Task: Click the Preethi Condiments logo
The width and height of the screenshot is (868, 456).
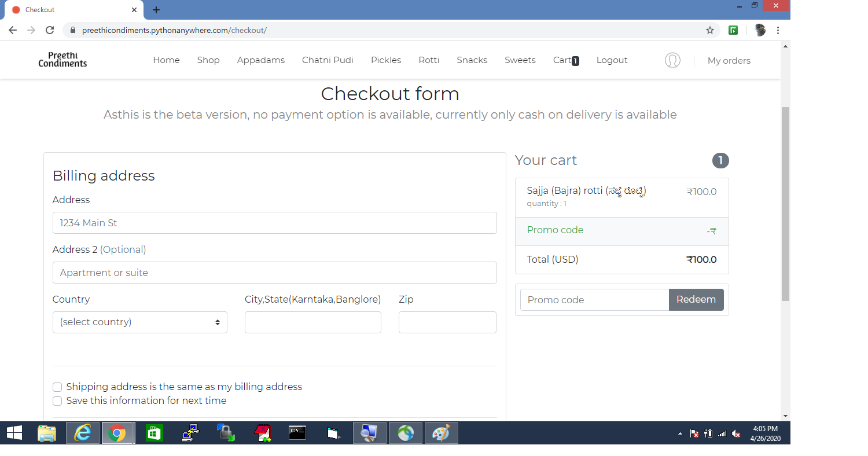Action: click(x=62, y=60)
